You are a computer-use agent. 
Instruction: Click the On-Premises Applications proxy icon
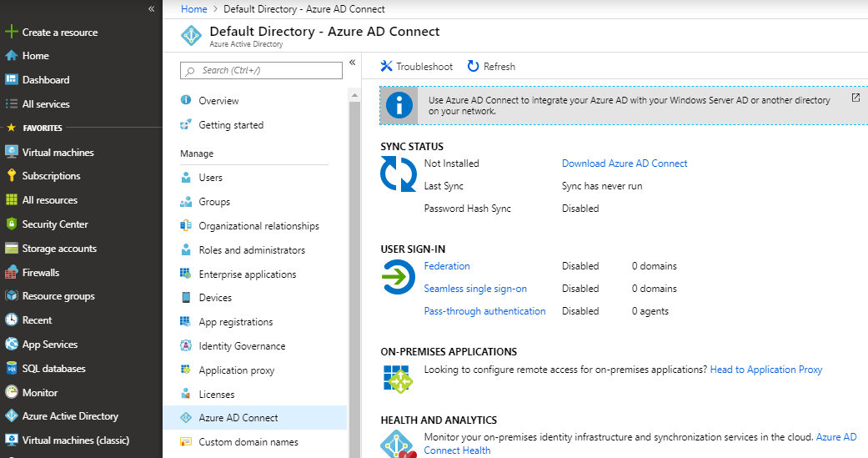tap(398, 379)
